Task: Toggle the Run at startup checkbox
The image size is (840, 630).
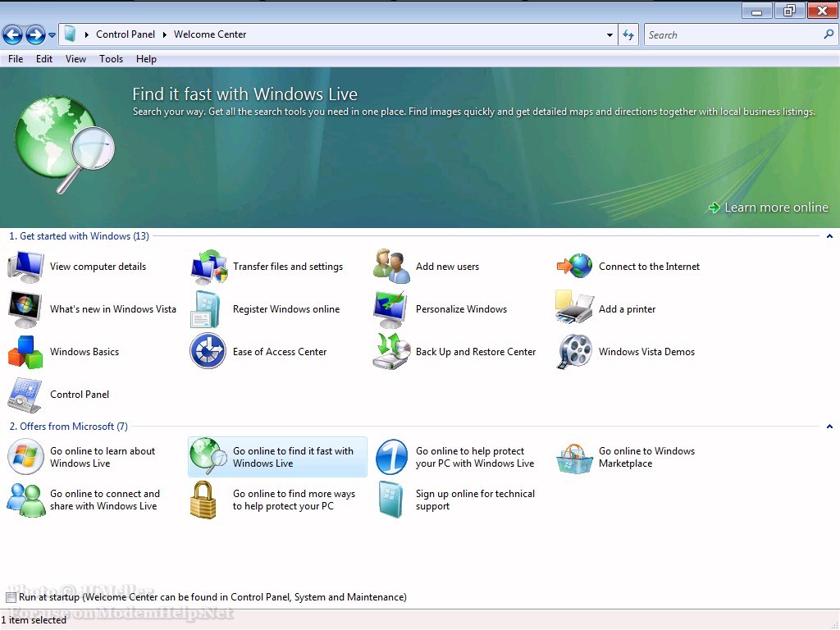Action: click(11, 597)
